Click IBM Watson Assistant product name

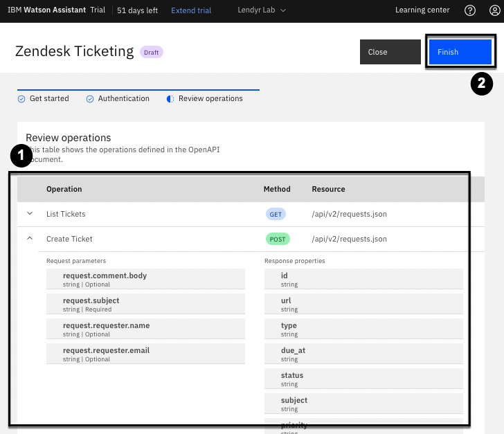point(47,10)
